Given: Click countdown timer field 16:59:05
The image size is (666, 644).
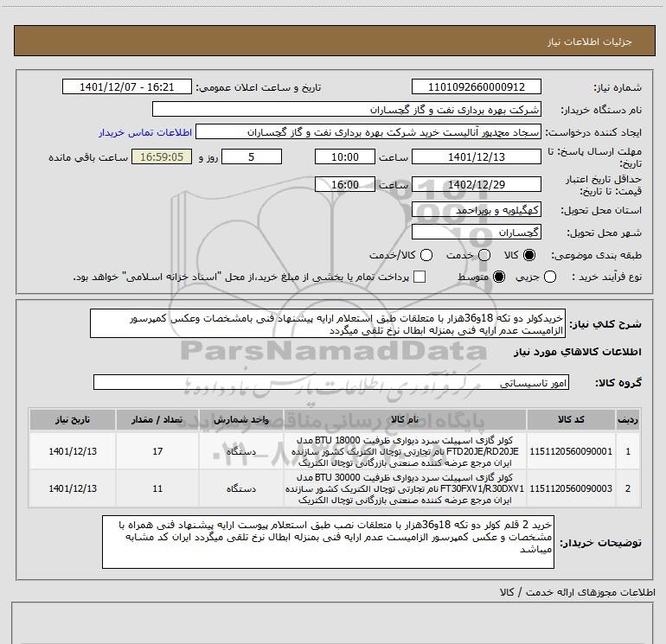Looking at the screenshot, I should click(x=162, y=156).
